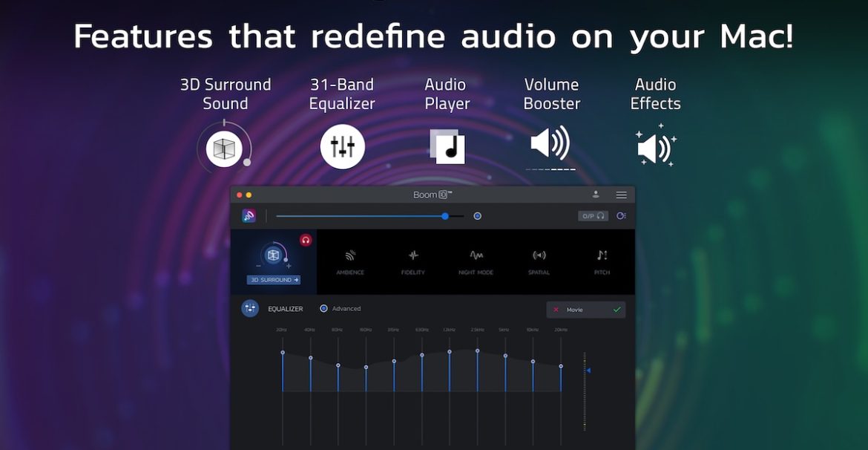The image size is (868, 450).
Task: Click the 5kHz equalizer band handle
Action: pyautogui.click(x=505, y=356)
